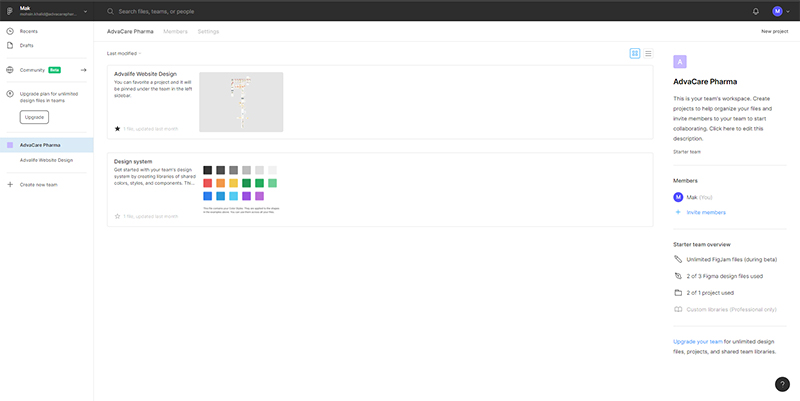This screenshot has width=800, height=401.
Task: Click the AdvaCare Pharma heading in the right panel
Action: point(705,82)
